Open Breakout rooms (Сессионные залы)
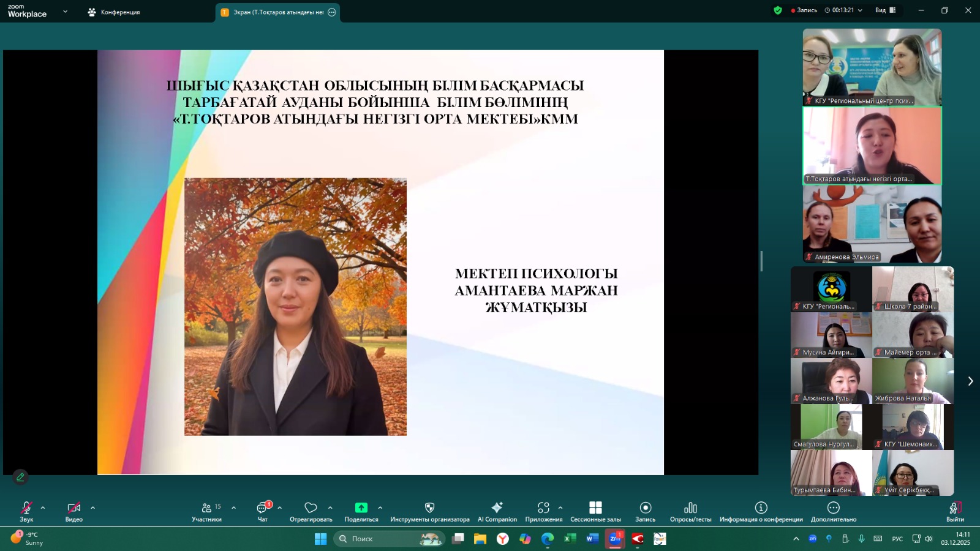980x551 pixels. point(595,511)
